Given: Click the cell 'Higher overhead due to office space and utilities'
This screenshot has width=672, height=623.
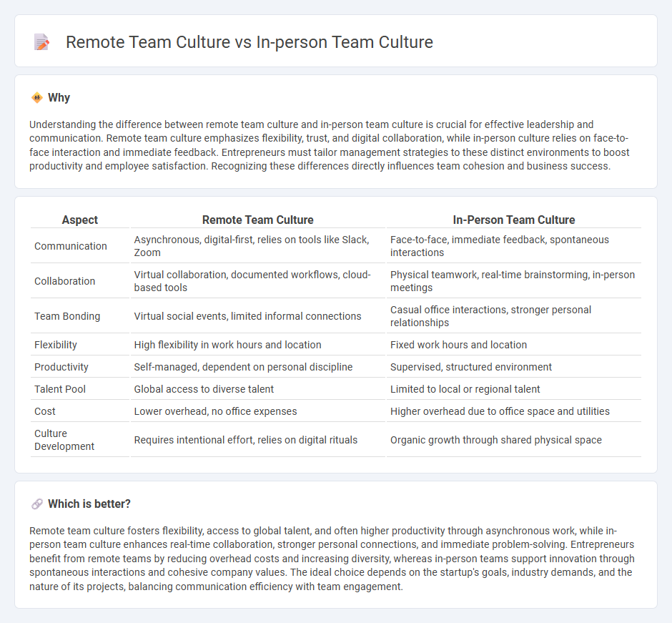Looking at the screenshot, I should click(x=514, y=411).
